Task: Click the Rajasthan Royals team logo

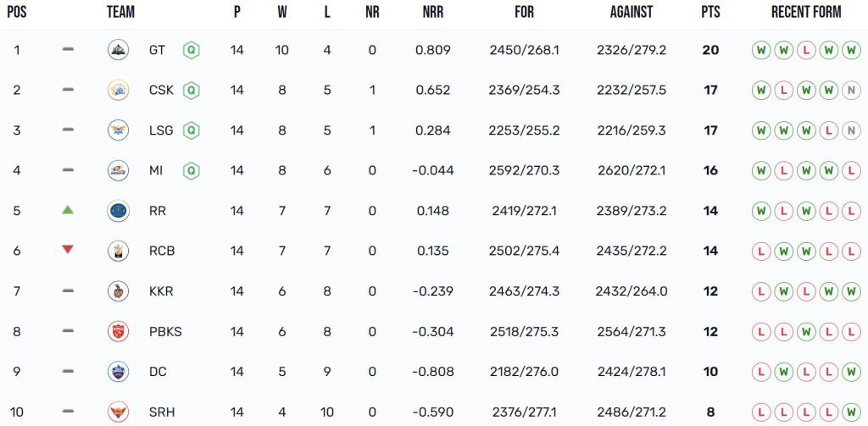Action: [119, 211]
